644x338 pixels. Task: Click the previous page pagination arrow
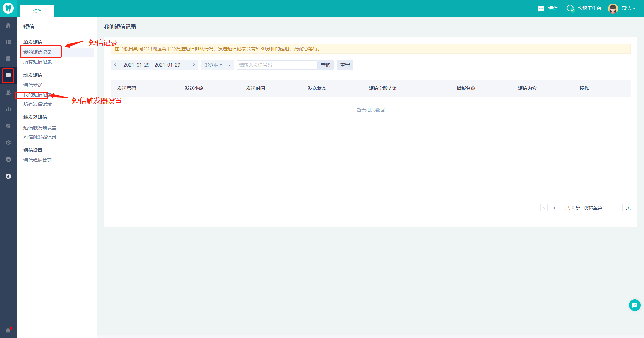(544, 208)
